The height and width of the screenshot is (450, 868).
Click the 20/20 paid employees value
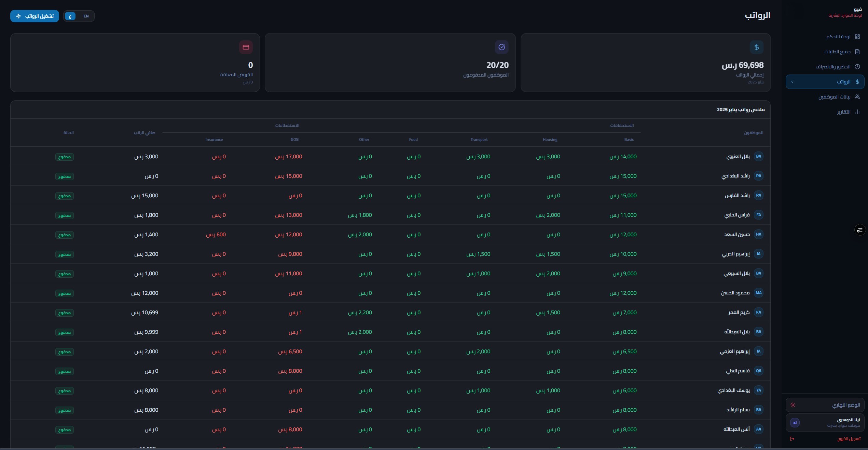(497, 65)
